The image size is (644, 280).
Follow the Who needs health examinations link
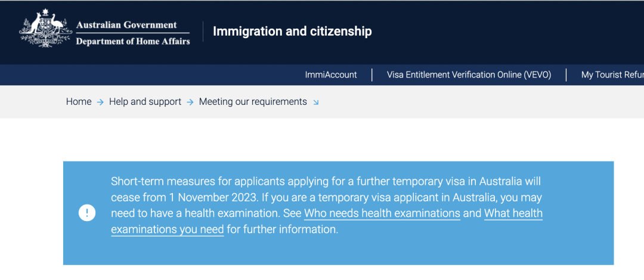tap(382, 213)
